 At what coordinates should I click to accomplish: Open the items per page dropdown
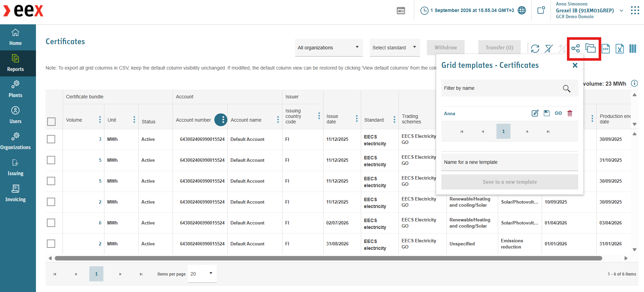click(202, 274)
